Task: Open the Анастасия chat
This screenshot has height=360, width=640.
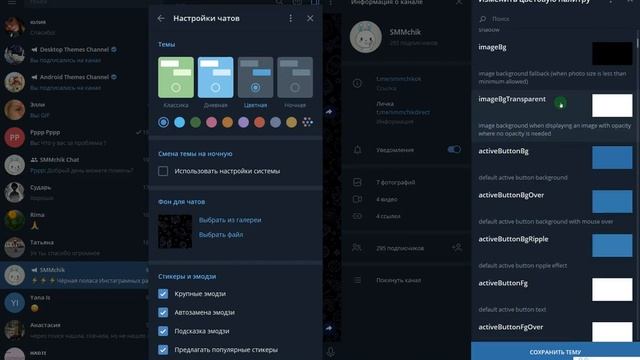Action: [x=74, y=330]
